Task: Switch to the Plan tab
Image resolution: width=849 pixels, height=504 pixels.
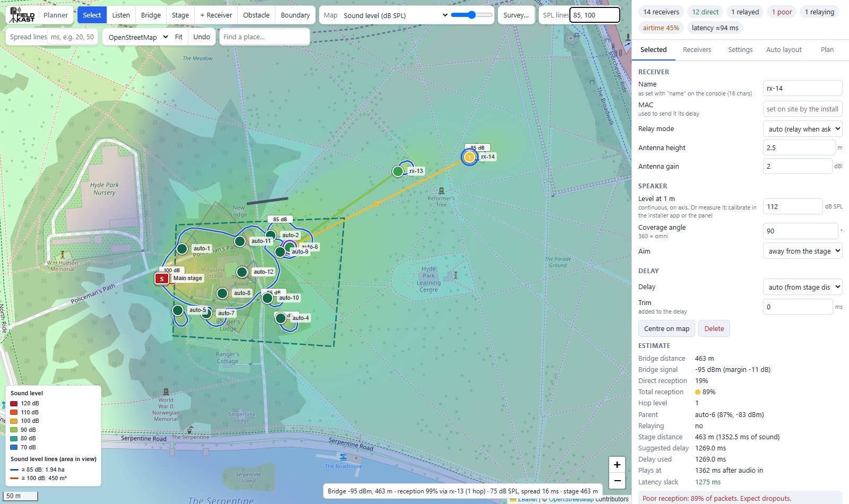Action: point(827,49)
